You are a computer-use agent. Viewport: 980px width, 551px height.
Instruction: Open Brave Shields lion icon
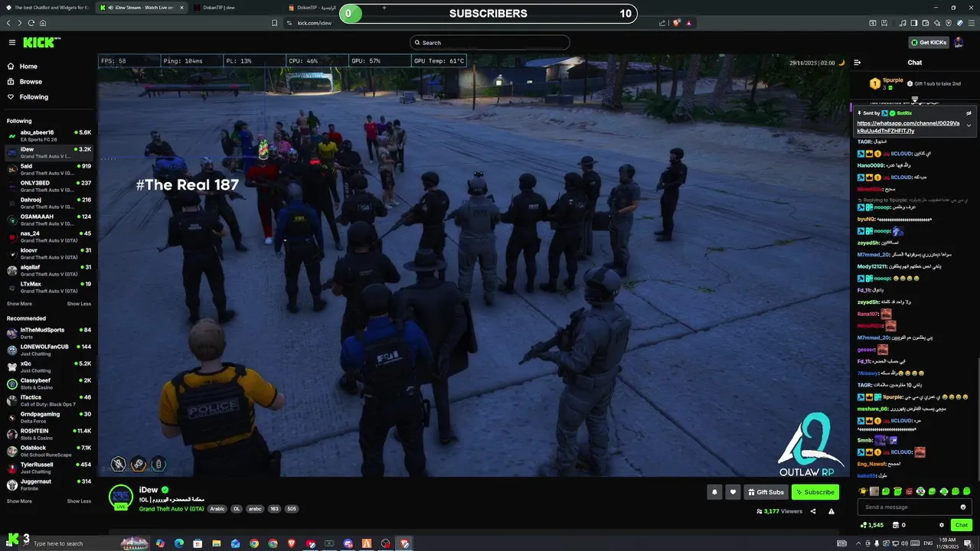point(677,23)
